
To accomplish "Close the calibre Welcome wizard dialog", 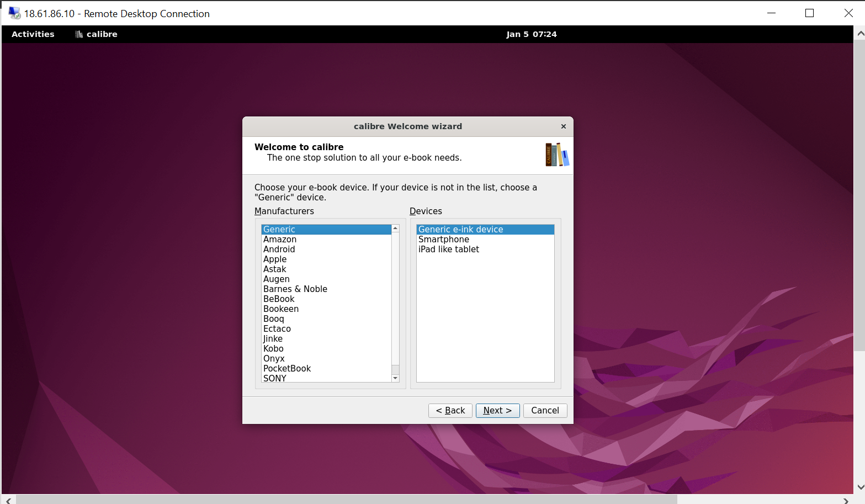I will pyautogui.click(x=563, y=126).
